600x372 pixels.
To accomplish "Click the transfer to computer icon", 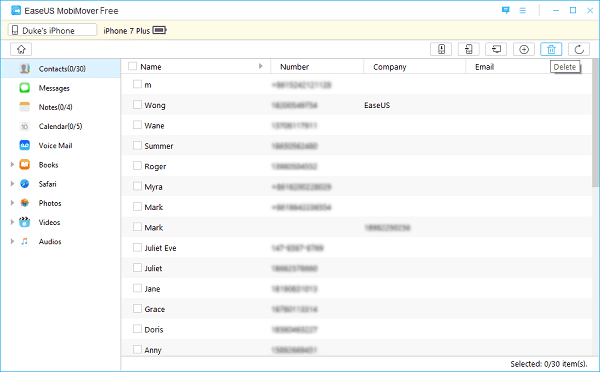I will [x=496, y=49].
